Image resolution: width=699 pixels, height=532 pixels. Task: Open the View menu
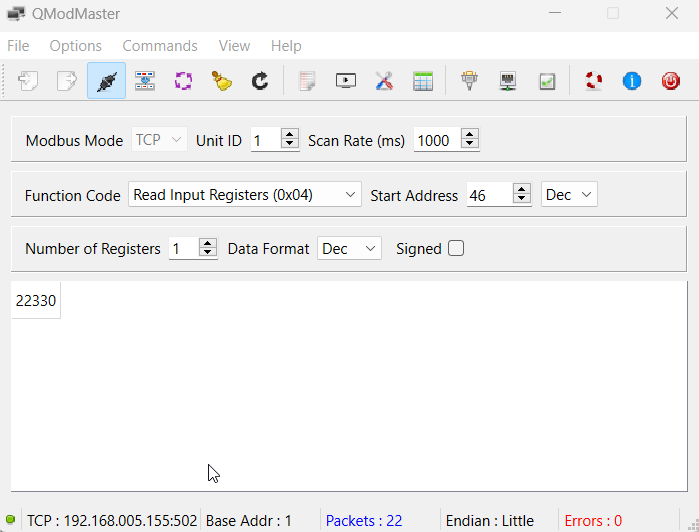coord(234,46)
